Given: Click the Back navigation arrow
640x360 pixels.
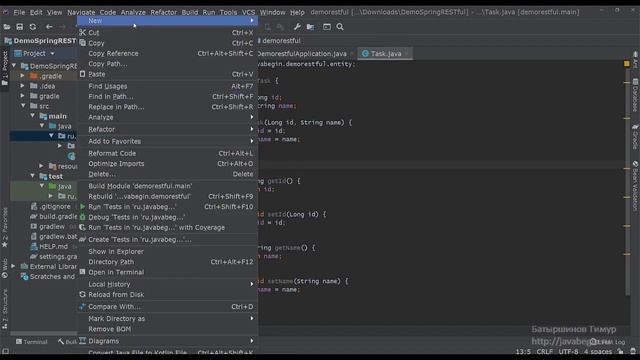Looking at the screenshot, I should tap(49, 27).
